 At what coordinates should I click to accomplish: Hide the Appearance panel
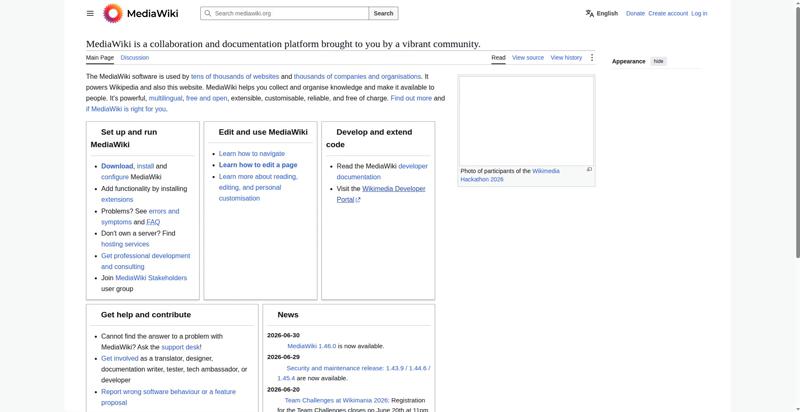[x=659, y=61]
